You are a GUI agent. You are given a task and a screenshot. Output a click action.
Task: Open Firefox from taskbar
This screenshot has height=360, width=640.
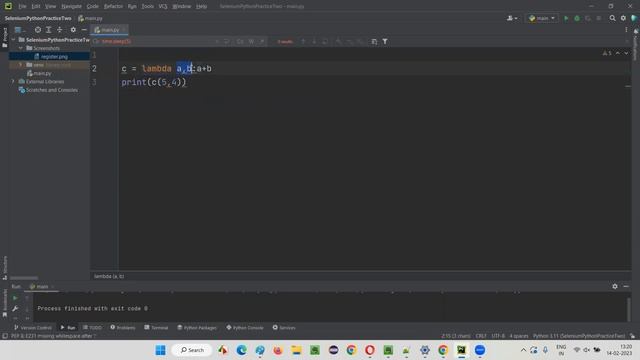point(278,350)
